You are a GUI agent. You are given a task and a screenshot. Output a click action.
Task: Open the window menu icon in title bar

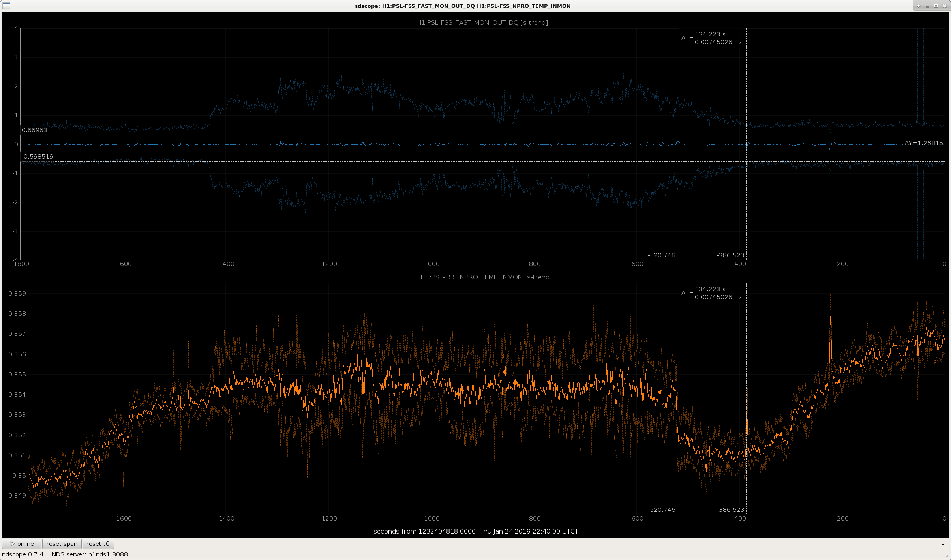[x=6, y=6]
